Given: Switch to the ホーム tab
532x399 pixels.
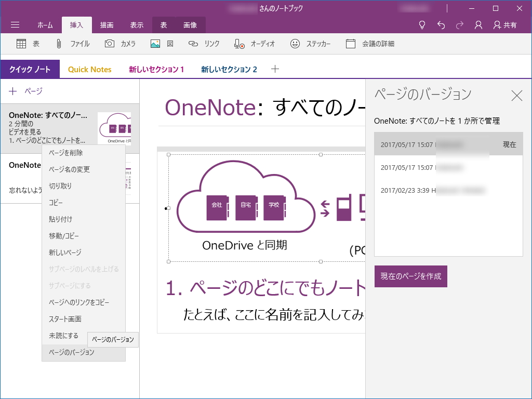Looking at the screenshot, I should click(x=45, y=25).
